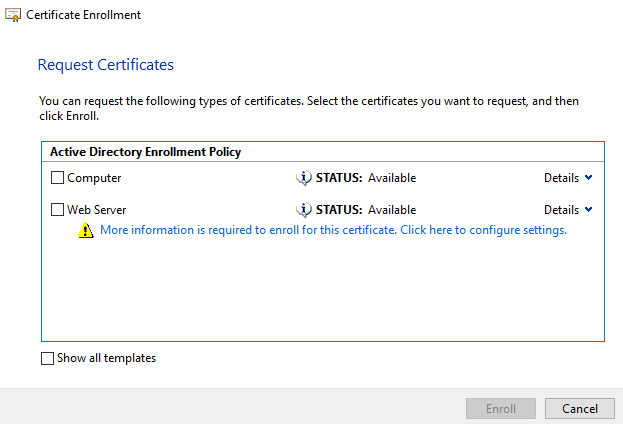Click the yellow warning triangle icon

click(x=86, y=230)
